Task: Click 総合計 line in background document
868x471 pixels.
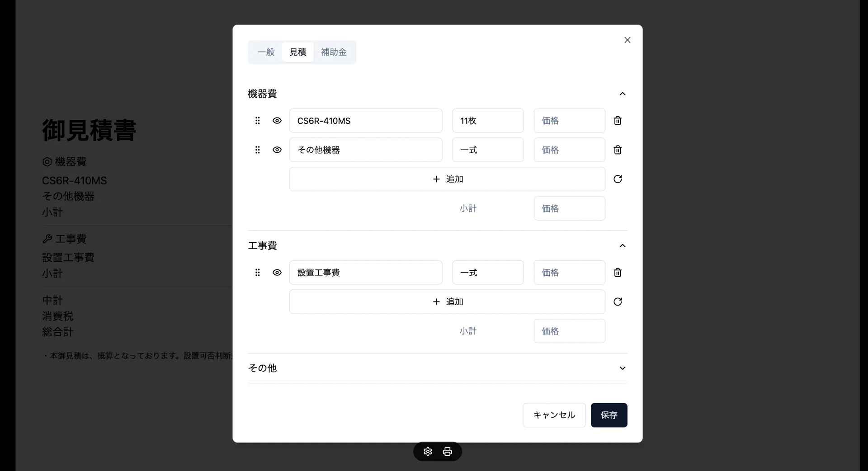Action: click(58, 332)
